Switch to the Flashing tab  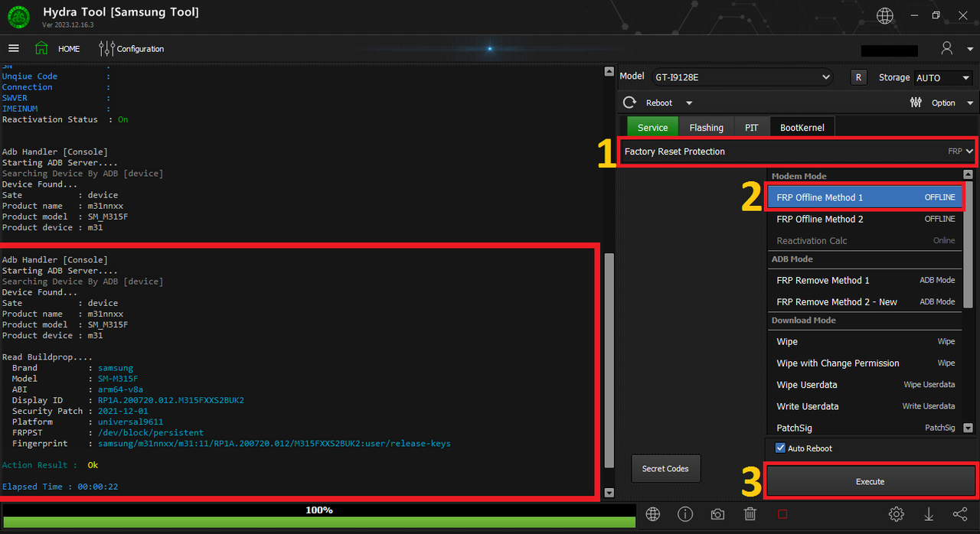[x=706, y=127]
